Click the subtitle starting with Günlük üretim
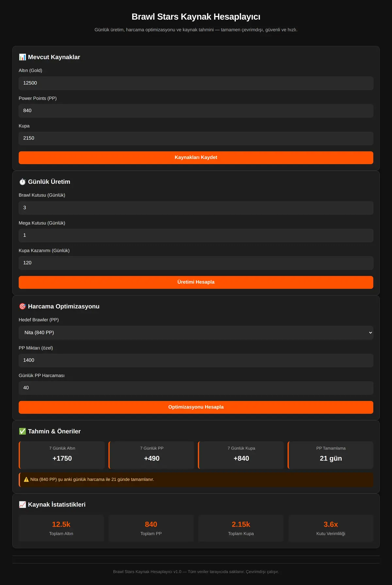392x585 pixels. click(196, 30)
